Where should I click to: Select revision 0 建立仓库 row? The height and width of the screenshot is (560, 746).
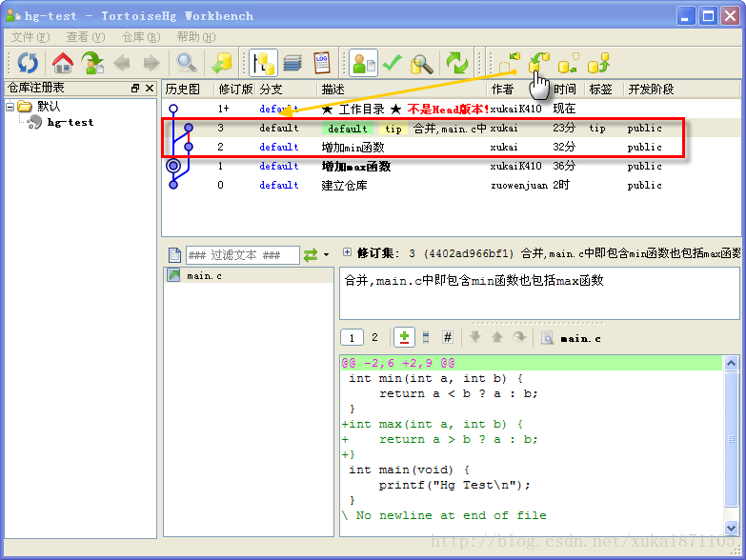pyautogui.click(x=451, y=185)
